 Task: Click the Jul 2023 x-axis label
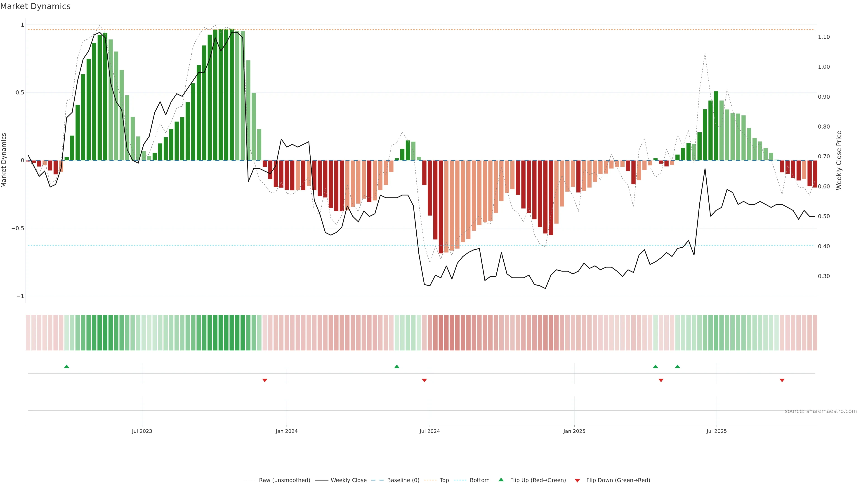142,431
